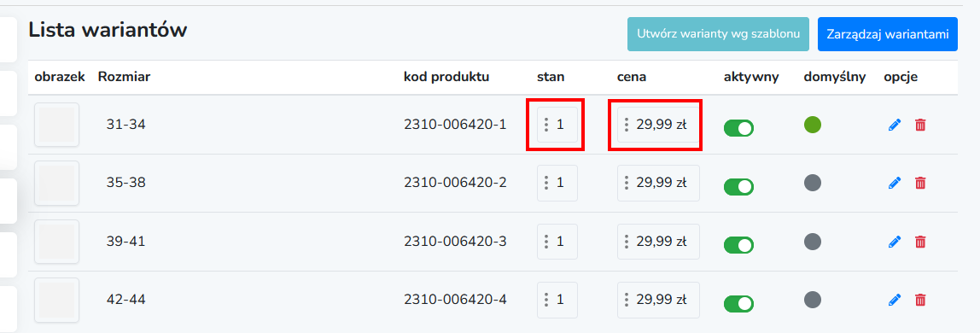Delete the 31-34 variant using trash icon
The width and height of the screenshot is (980, 333).
pos(920,125)
